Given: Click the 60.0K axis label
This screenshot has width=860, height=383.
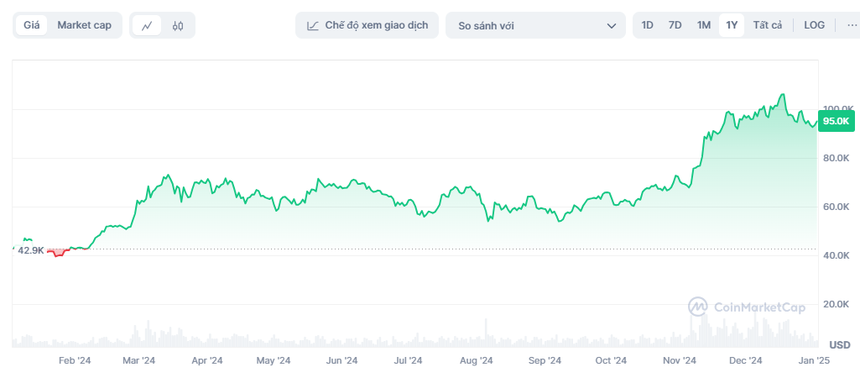Looking at the screenshot, I should (x=836, y=207).
